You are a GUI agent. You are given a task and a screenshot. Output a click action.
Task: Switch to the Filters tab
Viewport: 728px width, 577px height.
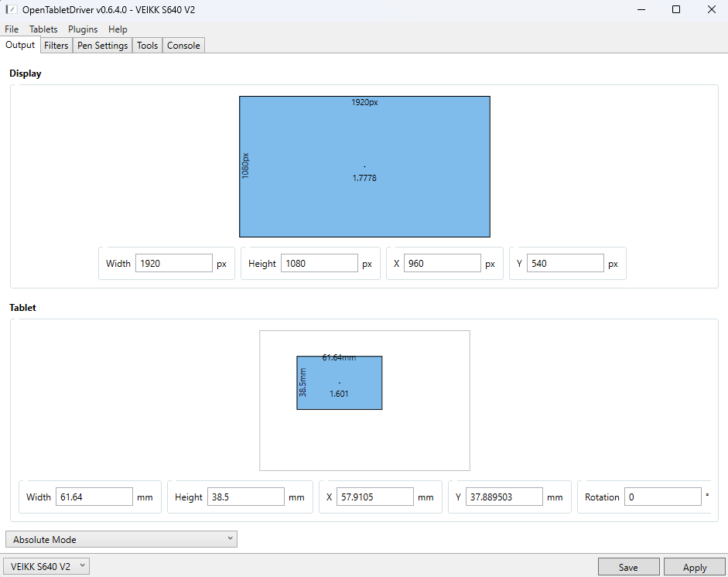point(56,46)
